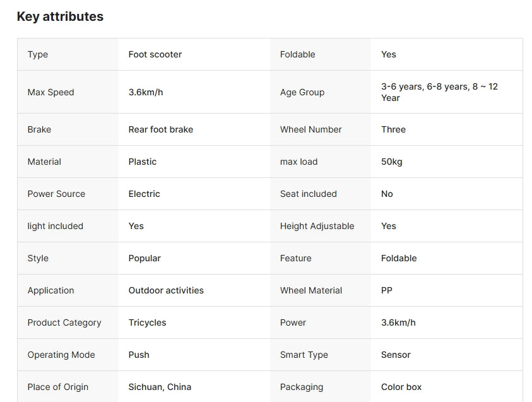This screenshot has width=532, height=402.
Task: Select the Seat included label
Action: pos(309,194)
